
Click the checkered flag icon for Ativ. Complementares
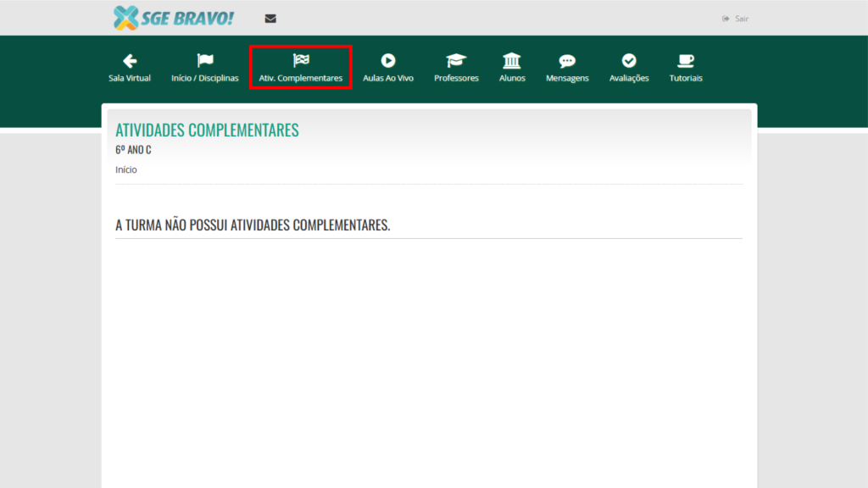301,60
